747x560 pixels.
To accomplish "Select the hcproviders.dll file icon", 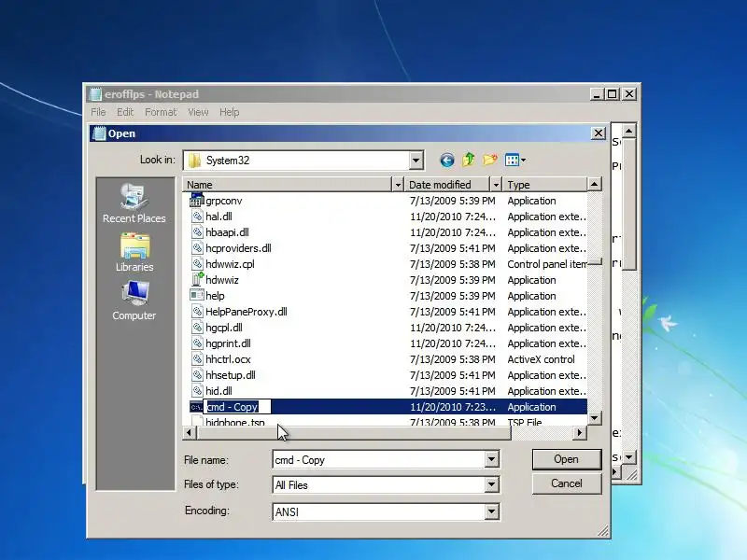I will tap(197, 248).
